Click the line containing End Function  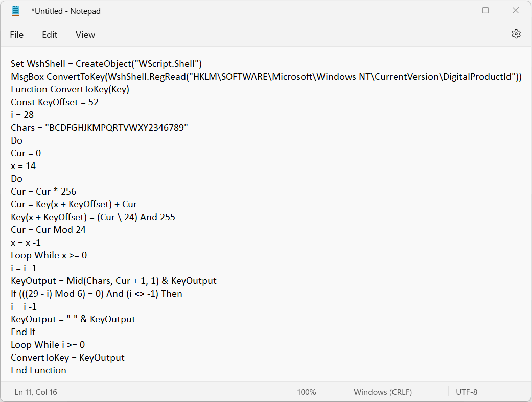coord(38,370)
